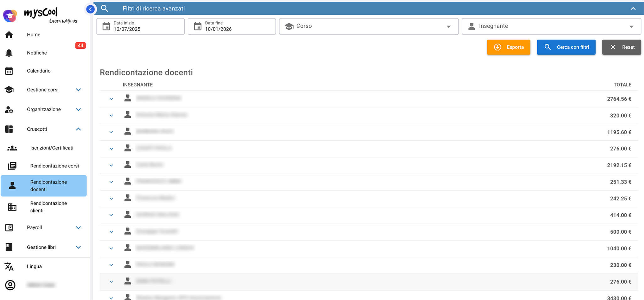
Task: Expand the teacher row totaling 1195.60 €
Action: coord(111,132)
